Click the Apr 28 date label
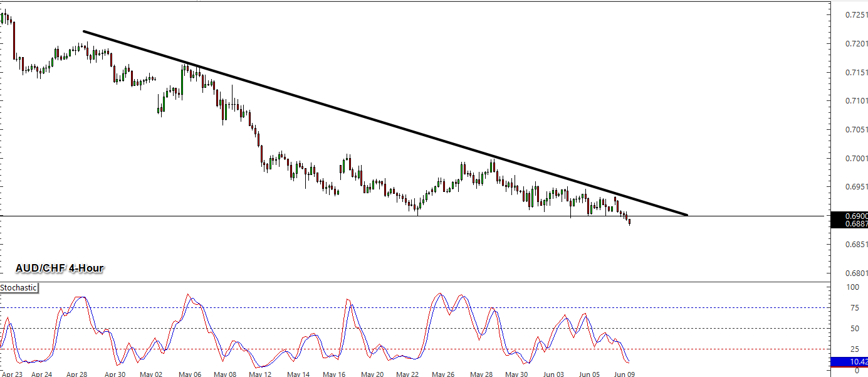Image resolution: width=868 pixels, height=377 pixels. click(x=76, y=374)
